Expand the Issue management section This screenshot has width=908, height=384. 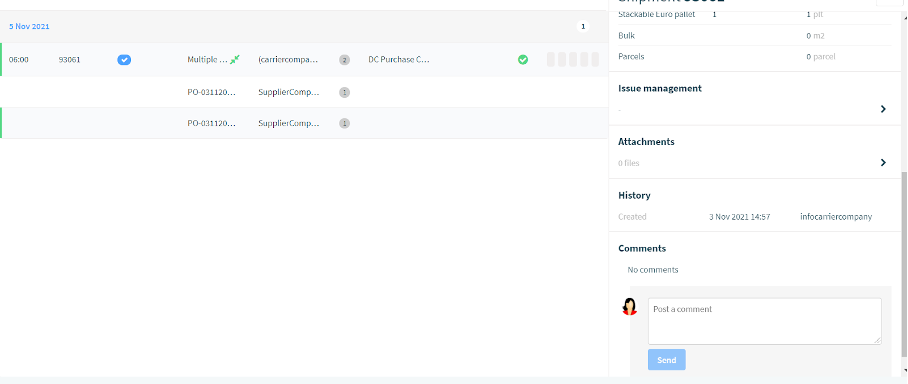click(x=883, y=109)
